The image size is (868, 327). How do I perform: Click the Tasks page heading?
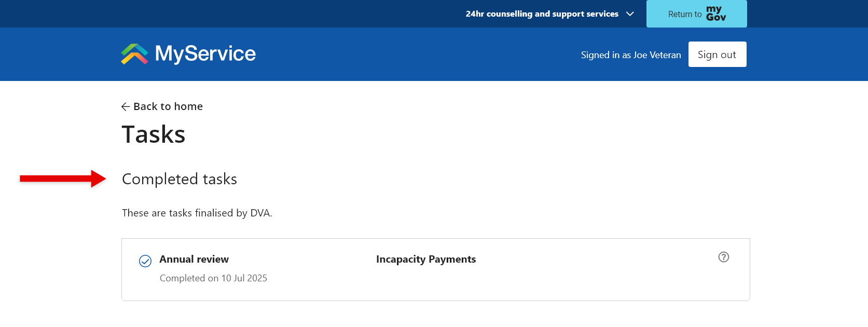[x=154, y=134]
